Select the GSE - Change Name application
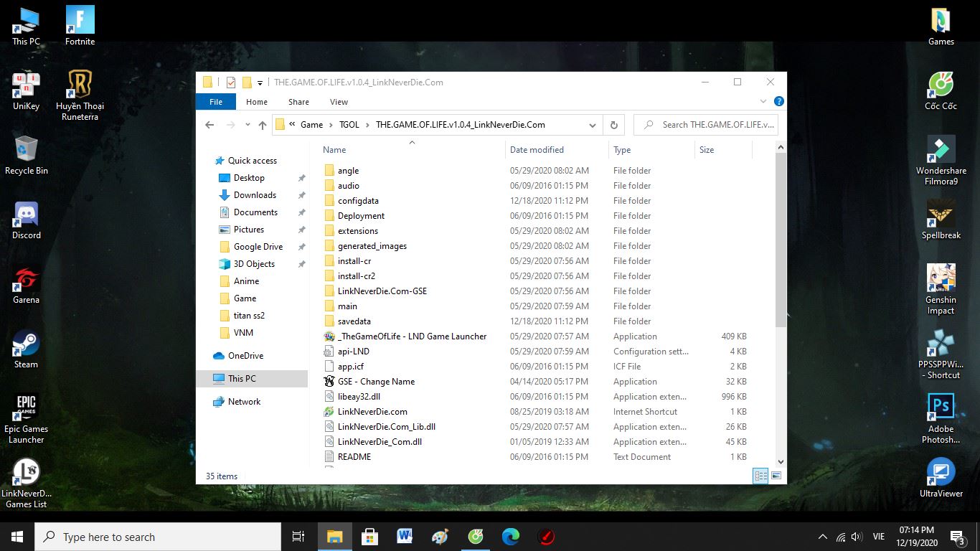Screen dimensions: 980x551 (376, 382)
